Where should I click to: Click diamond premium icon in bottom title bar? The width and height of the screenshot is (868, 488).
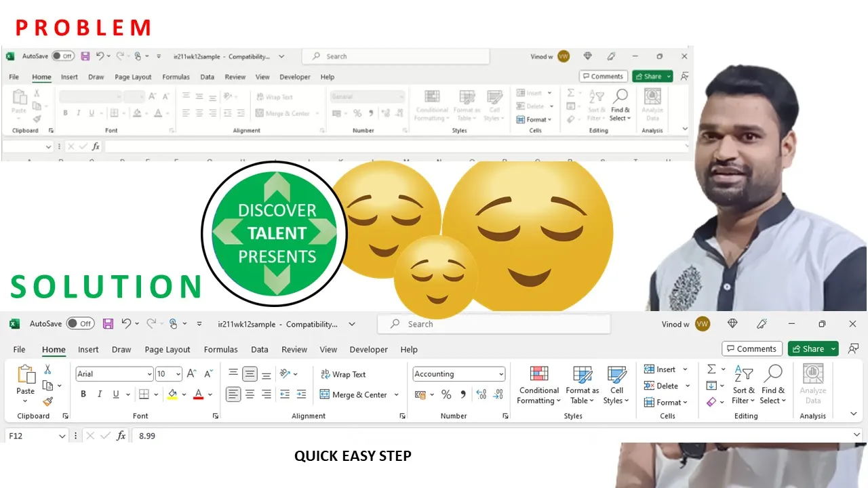732,324
